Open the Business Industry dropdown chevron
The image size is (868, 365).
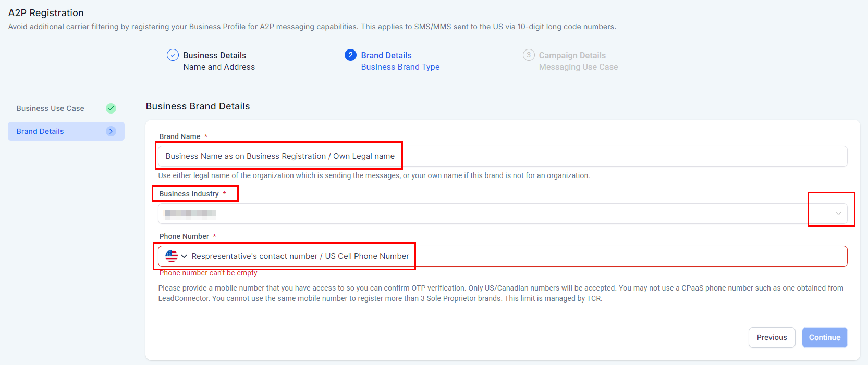(x=838, y=213)
